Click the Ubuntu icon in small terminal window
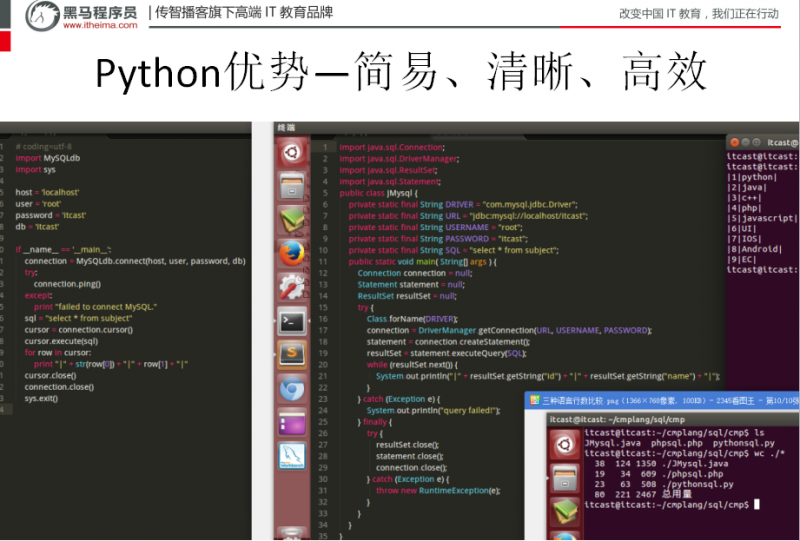The height and width of the screenshot is (541, 800). click(x=566, y=446)
